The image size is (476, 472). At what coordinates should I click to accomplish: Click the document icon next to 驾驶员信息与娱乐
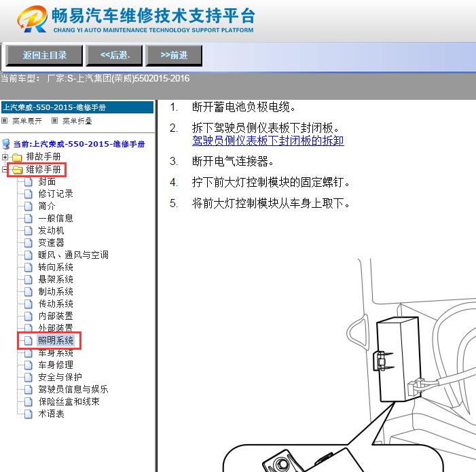click(29, 389)
